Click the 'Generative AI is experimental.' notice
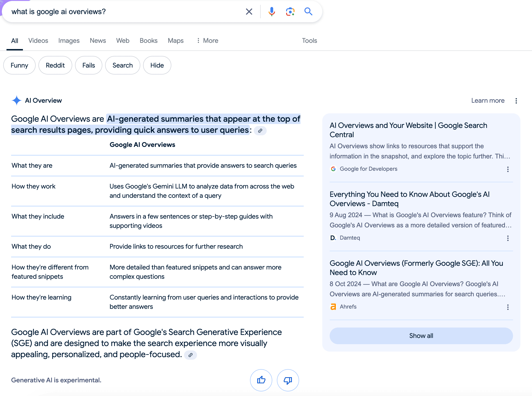 coord(56,380)
